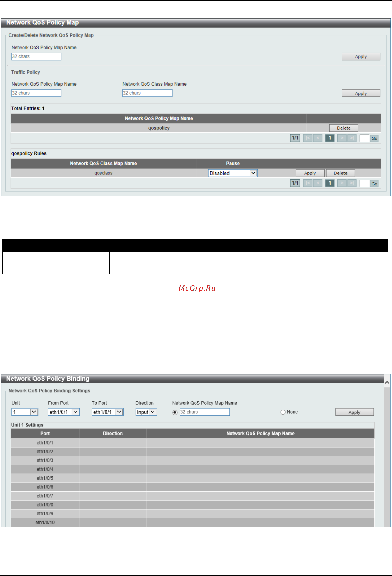Delete the qospolicy policy map entry
This screenshot has width=392, height=576.
[344, 128]
